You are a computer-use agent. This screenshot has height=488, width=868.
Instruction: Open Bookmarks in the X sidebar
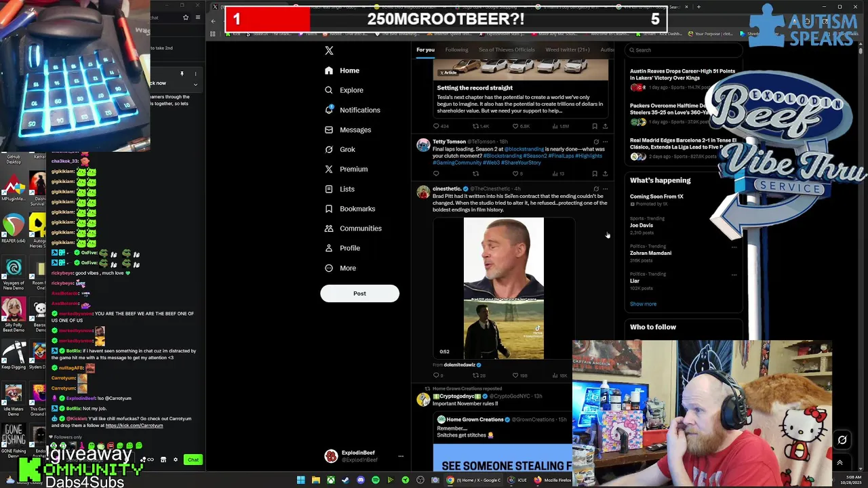[349, 209]
